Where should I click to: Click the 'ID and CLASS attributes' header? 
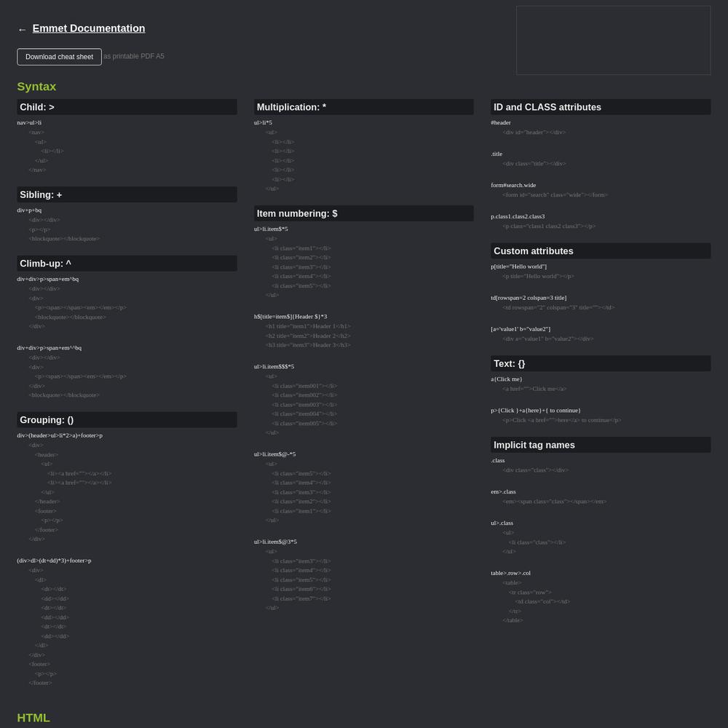coord(601,107)
